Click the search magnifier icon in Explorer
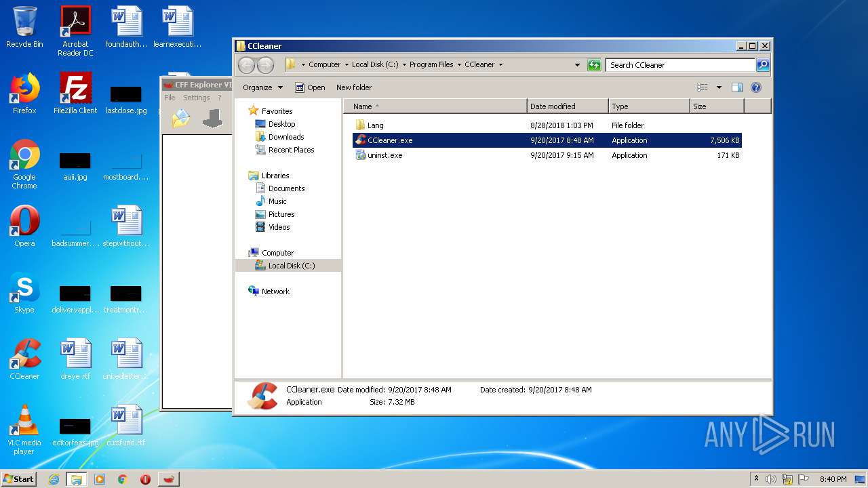This screenshot has height=488, width=868. coord(763,65)
